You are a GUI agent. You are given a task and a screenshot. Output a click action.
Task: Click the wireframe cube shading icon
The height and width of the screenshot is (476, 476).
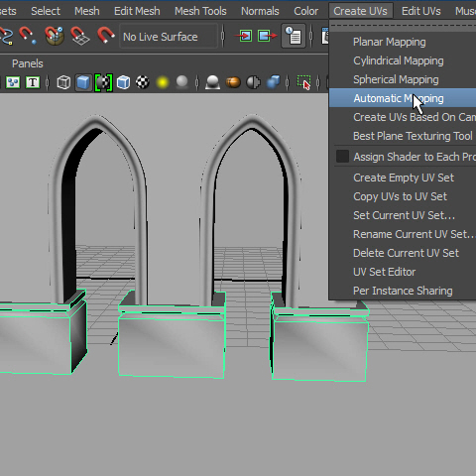[x=63, y=82]
